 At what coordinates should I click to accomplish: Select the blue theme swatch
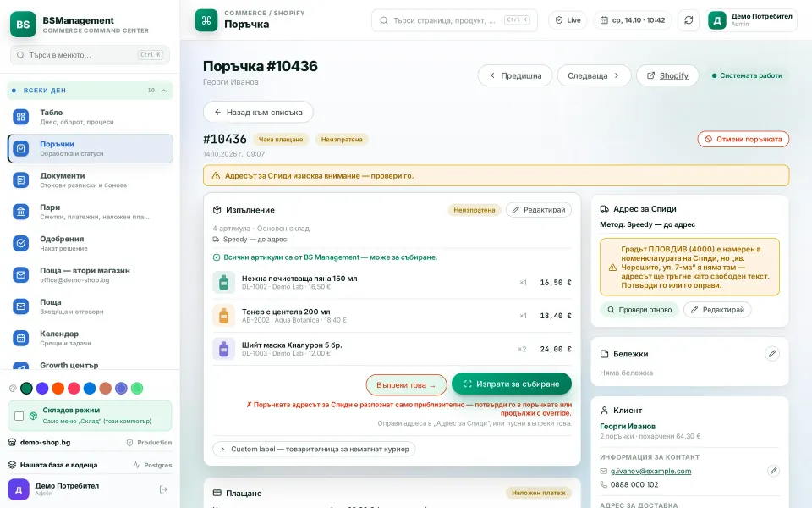click(x=90, y=389)
